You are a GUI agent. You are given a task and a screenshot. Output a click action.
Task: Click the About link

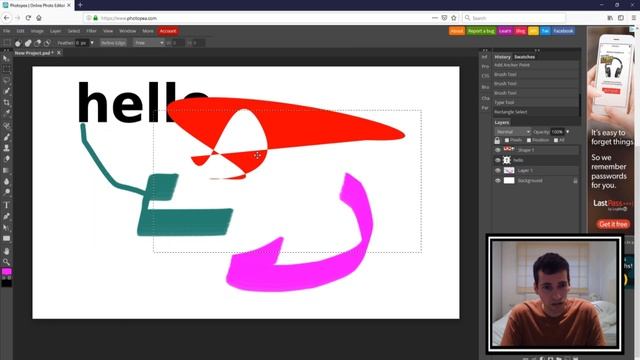coord(457,31)
